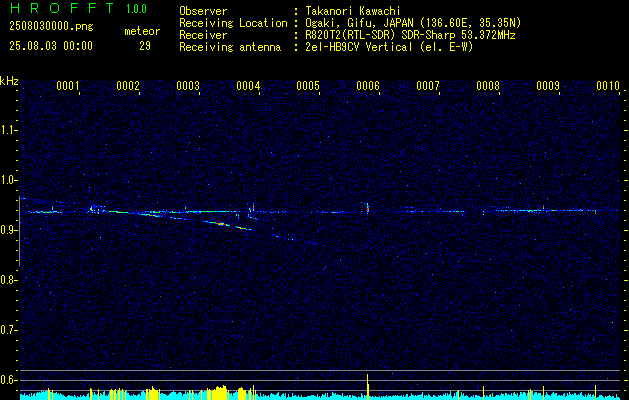Screen dimensions: 629x400
Task: Click the antenna text 2el-HB9CV Vertical
Action: tap(359, 47)
